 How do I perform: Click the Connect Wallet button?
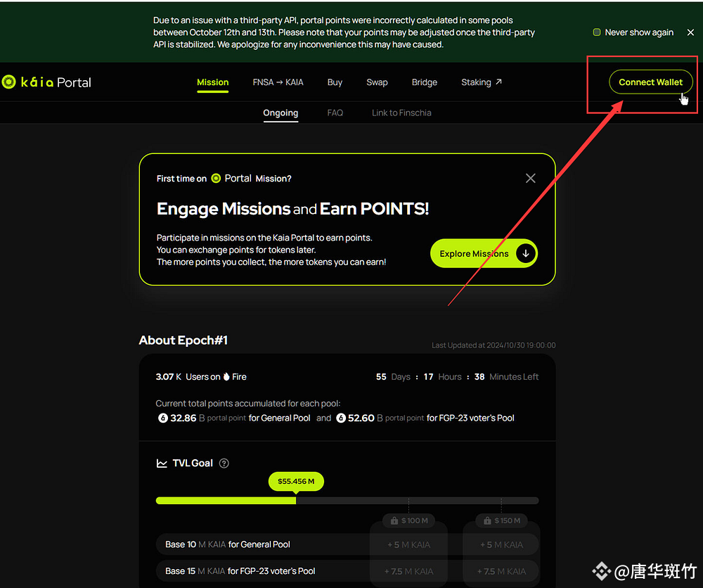[x=650, y=82]
